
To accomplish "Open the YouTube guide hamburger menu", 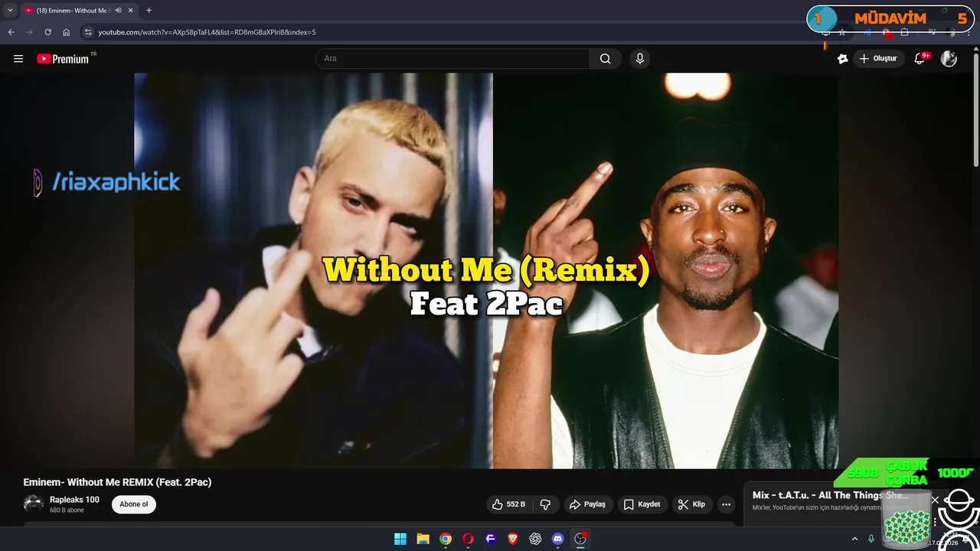I will pos(18,59).
